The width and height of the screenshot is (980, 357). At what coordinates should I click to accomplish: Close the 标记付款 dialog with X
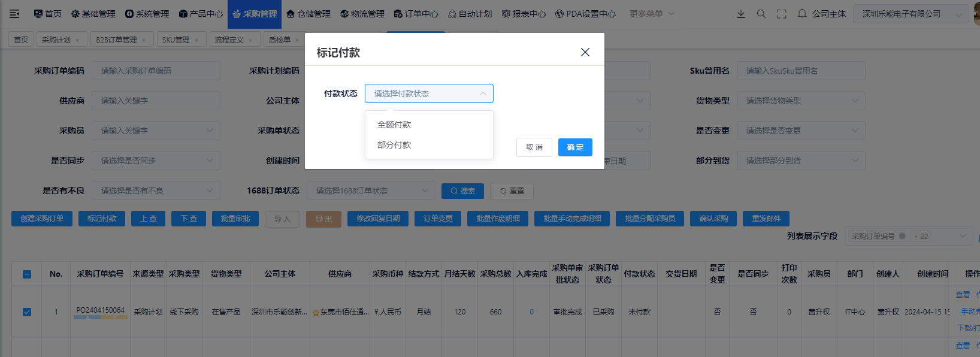[585, 52]
